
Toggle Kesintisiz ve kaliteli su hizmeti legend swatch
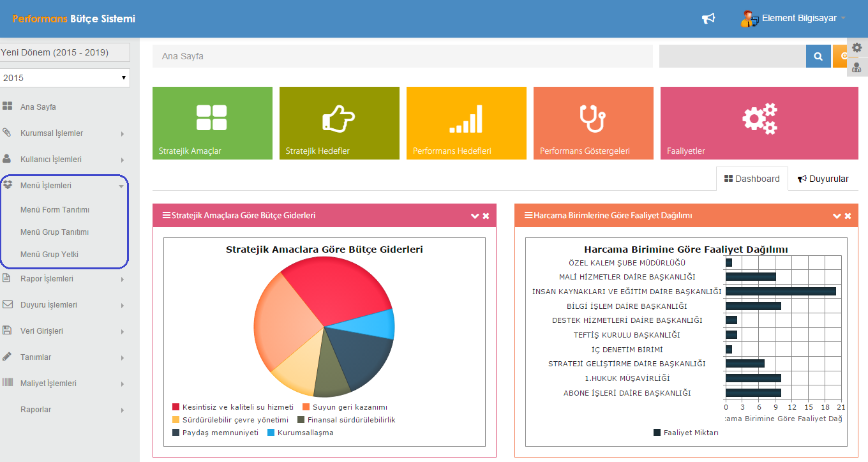(176, 407)
